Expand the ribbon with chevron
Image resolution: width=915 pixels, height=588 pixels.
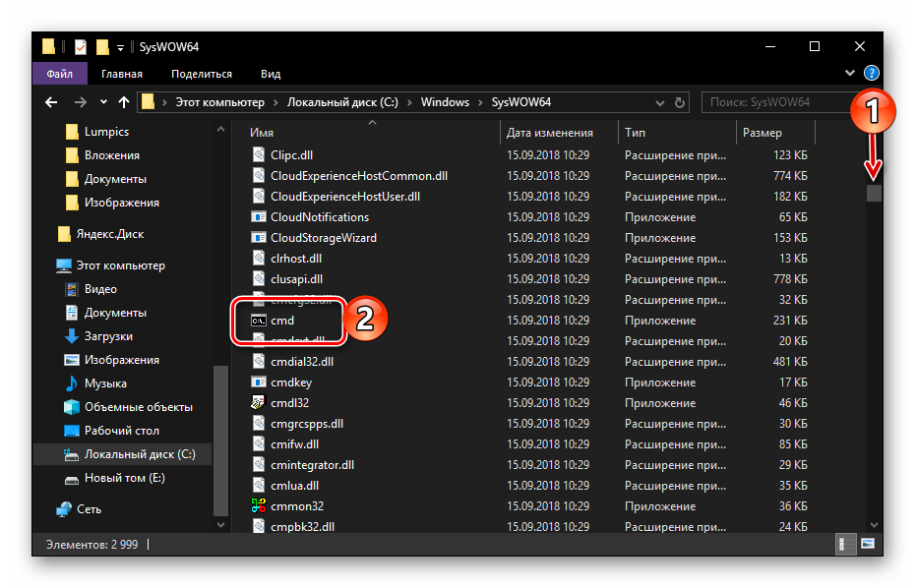coord(850,73)
